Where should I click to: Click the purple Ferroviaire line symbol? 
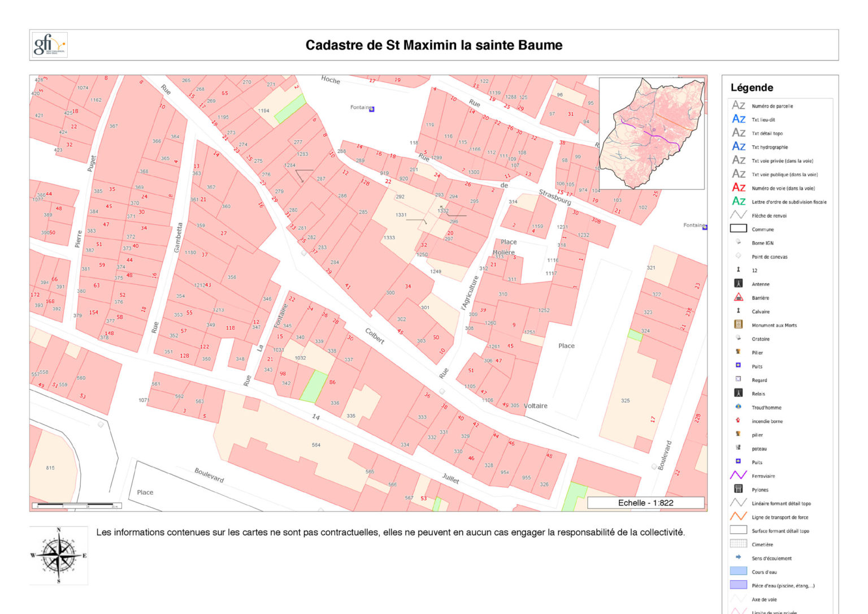(x=738, y=475)
